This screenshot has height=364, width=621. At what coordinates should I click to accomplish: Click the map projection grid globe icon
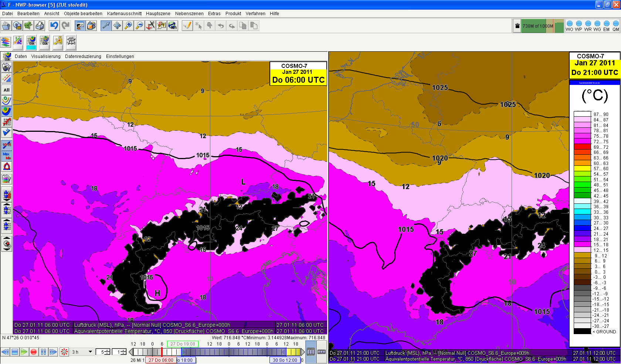click(x=71, y=41)
